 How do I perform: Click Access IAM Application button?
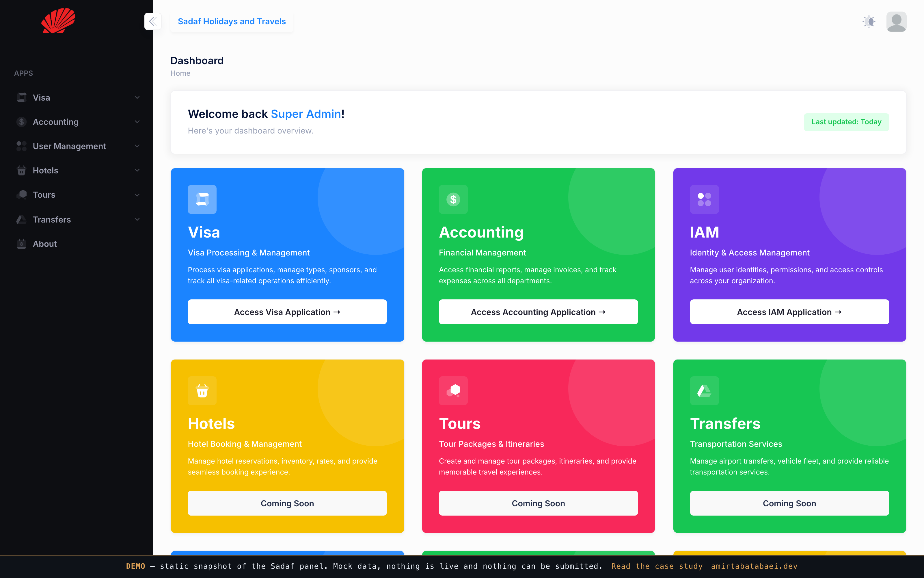tap(789, 312)
